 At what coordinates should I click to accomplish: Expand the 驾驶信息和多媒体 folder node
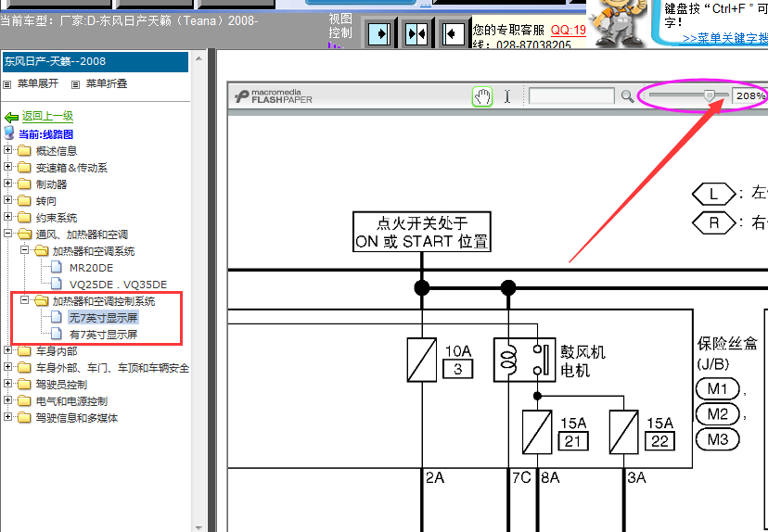pos(7,416)
